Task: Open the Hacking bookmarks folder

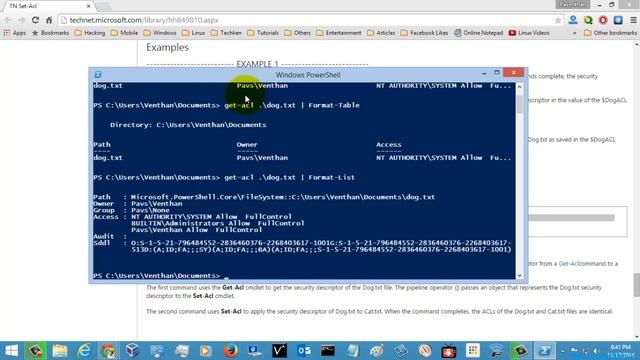Action: point(90,33)
